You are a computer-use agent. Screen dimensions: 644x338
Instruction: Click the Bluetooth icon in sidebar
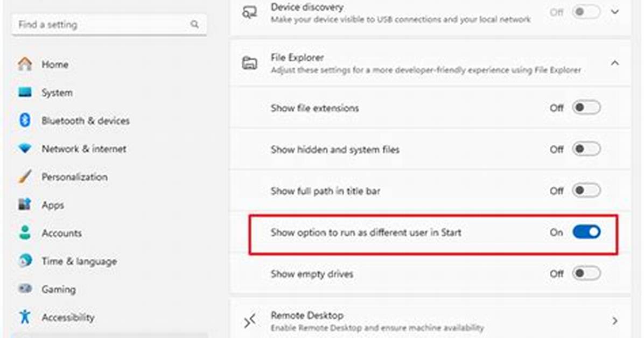(25, 121)
